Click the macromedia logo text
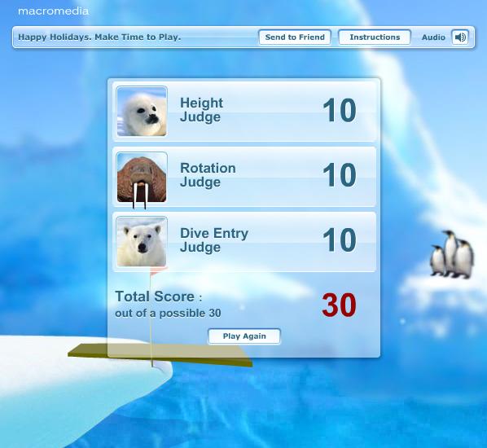Viewport: 487px width, 448px height. [53, 11]
